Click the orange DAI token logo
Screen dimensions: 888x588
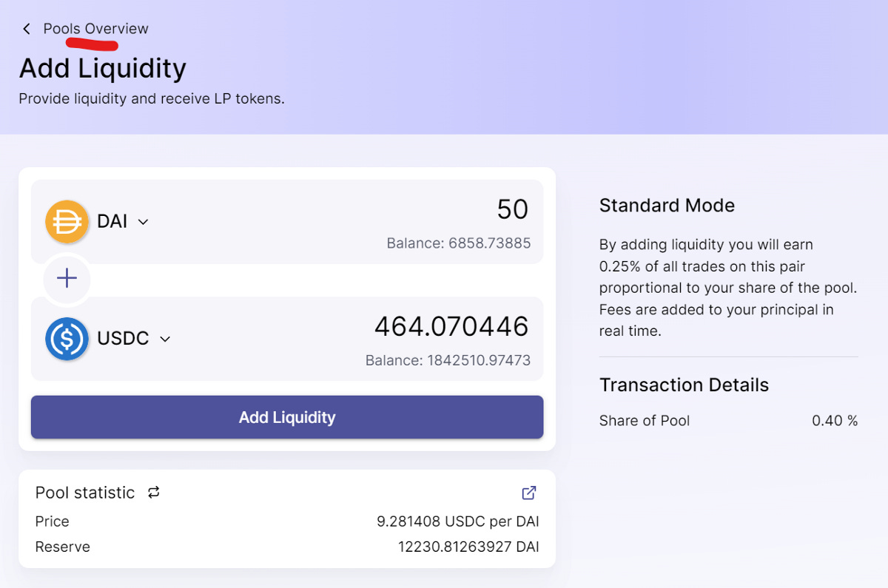click(x=67, y=222)
